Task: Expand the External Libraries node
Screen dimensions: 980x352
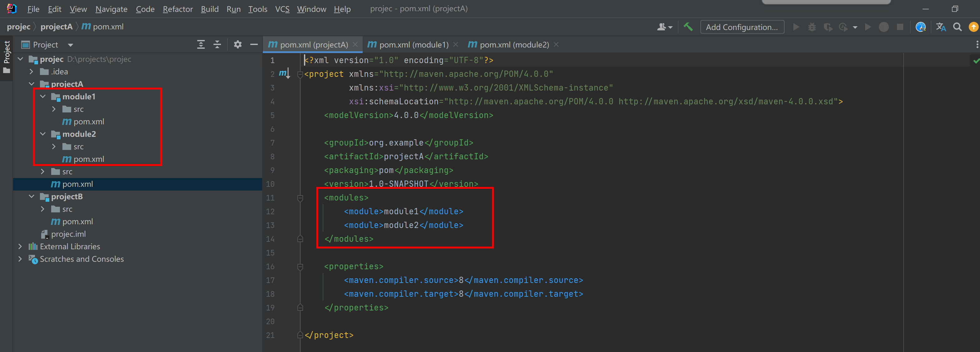Action: click(x=20, y=247)
